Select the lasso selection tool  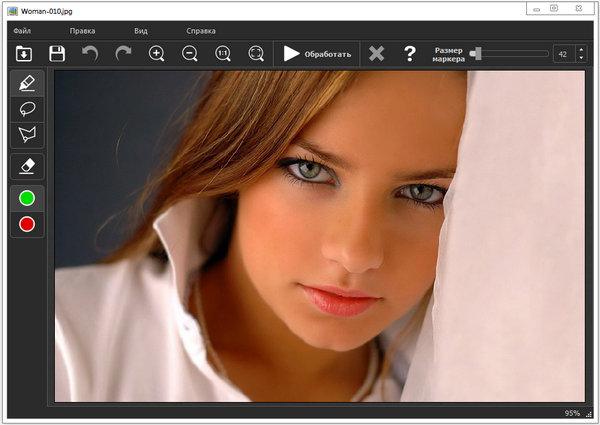coord(27,109)
